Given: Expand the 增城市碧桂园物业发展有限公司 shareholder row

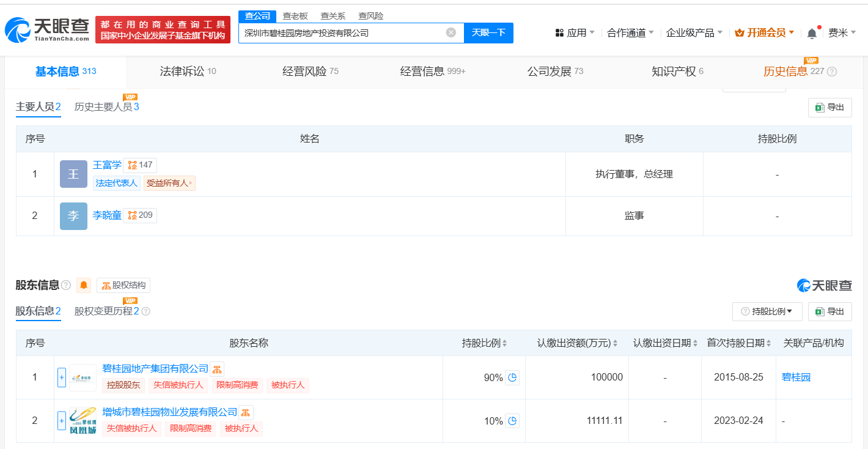Looking at the screenshot, I should (x=61, y=421).
